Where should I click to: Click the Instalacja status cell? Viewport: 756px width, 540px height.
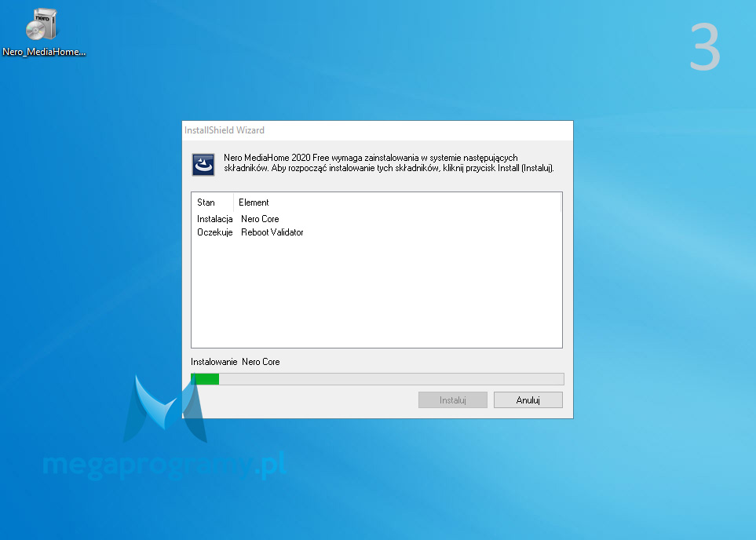tap(214, 219)
